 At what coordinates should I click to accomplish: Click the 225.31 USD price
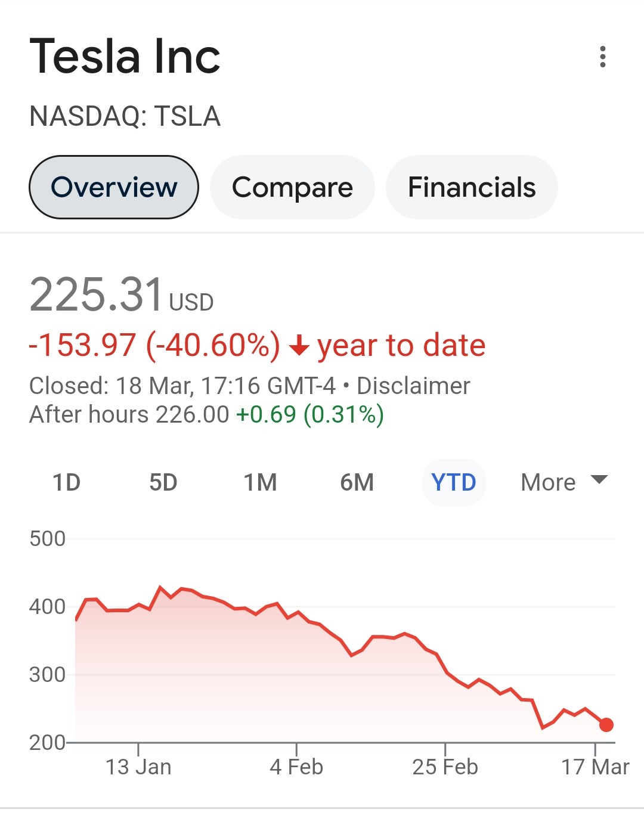121,294
